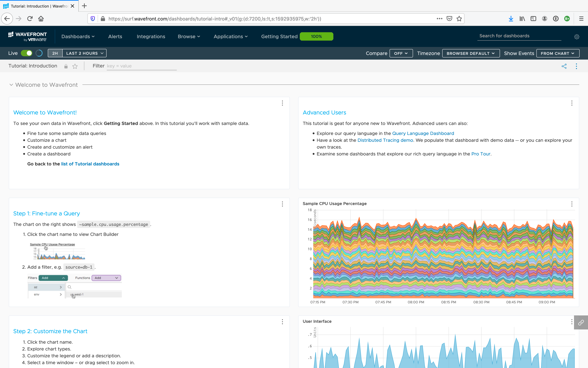
Task: Open dashboard kebab menu beside share
Action: 576,66
